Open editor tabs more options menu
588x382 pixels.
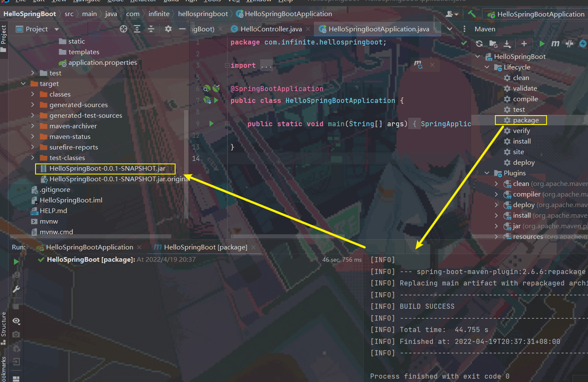click(464, 29)
